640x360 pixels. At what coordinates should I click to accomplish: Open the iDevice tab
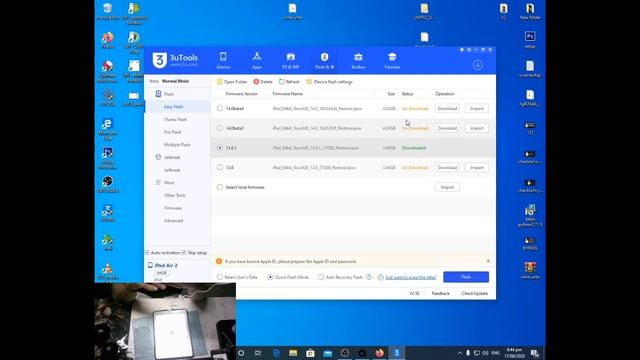(223, 60)
